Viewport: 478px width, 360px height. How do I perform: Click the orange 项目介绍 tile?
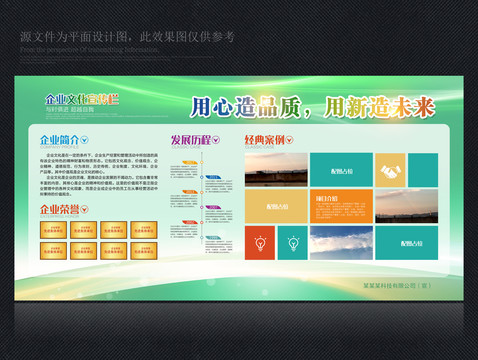click(x=341, y=206)
